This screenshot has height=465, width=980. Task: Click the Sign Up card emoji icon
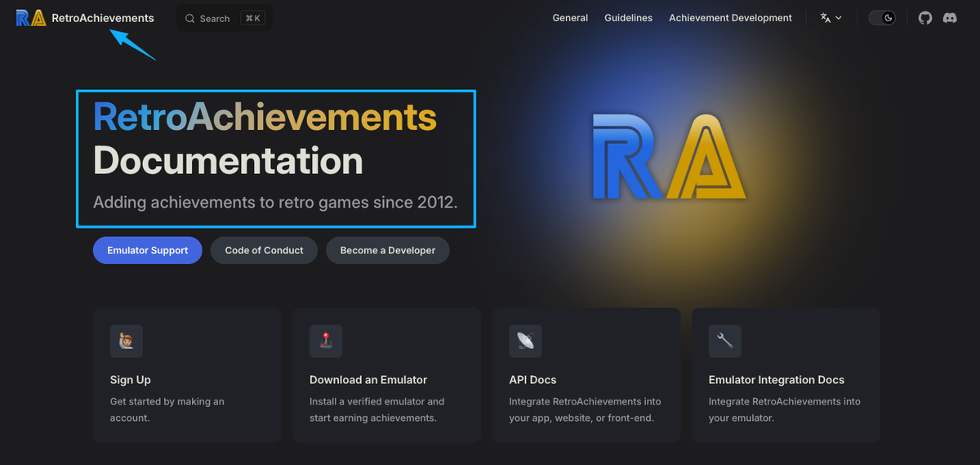tap(127, 341)
